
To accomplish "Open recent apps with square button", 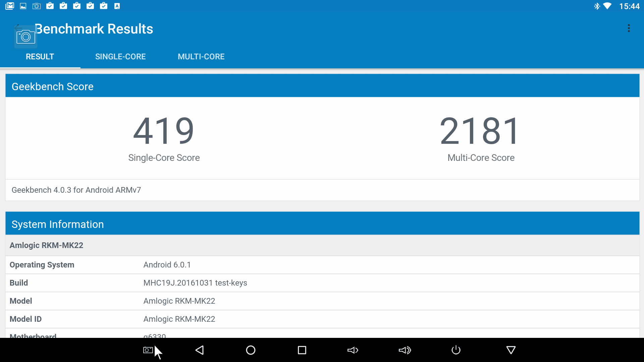I will [302, 350].
